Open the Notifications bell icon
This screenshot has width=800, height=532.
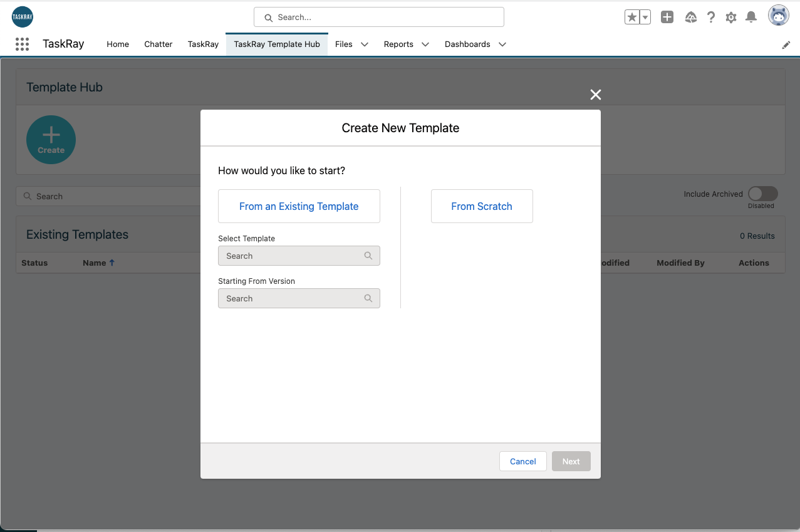(751, 18)
